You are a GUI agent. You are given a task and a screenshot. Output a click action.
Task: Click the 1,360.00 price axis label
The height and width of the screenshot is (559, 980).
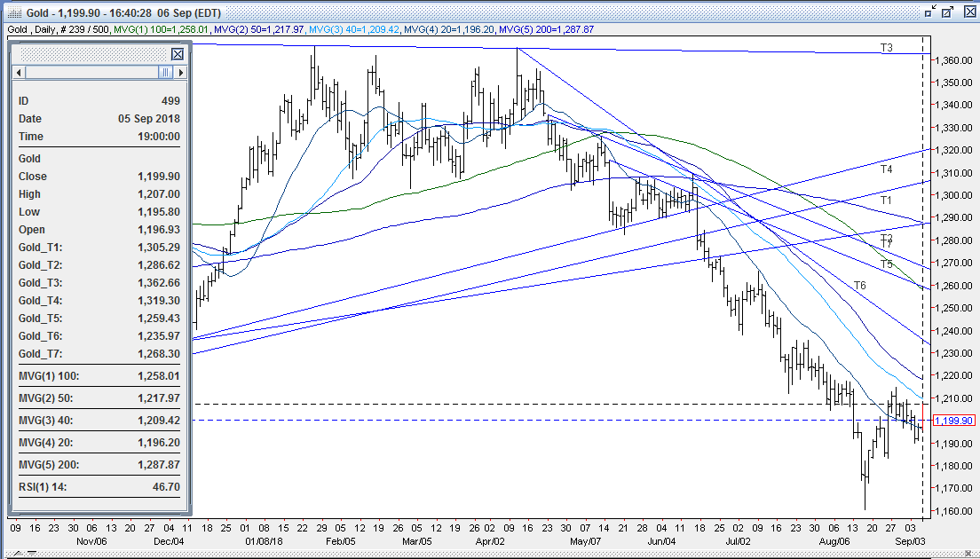(953, 60)
